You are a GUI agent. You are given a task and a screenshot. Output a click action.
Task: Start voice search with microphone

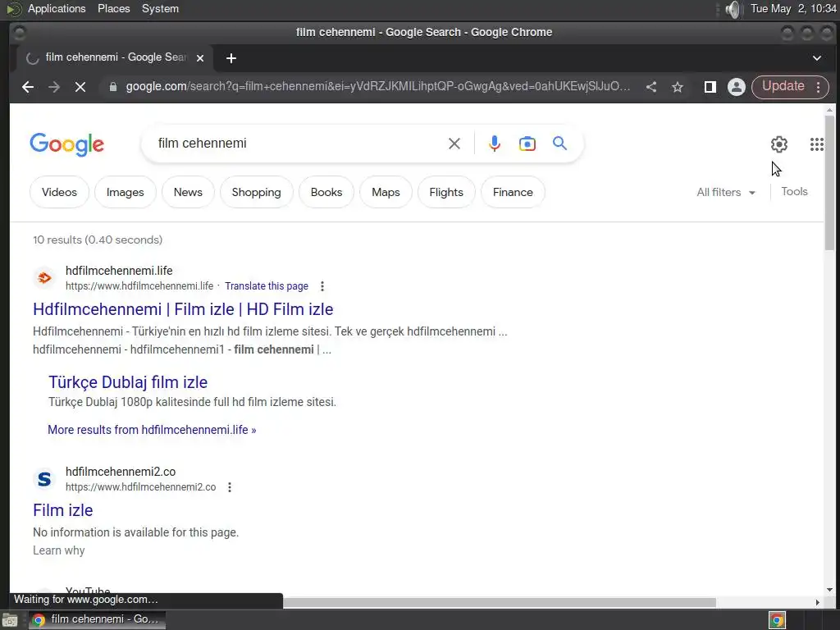coord(495,144)
